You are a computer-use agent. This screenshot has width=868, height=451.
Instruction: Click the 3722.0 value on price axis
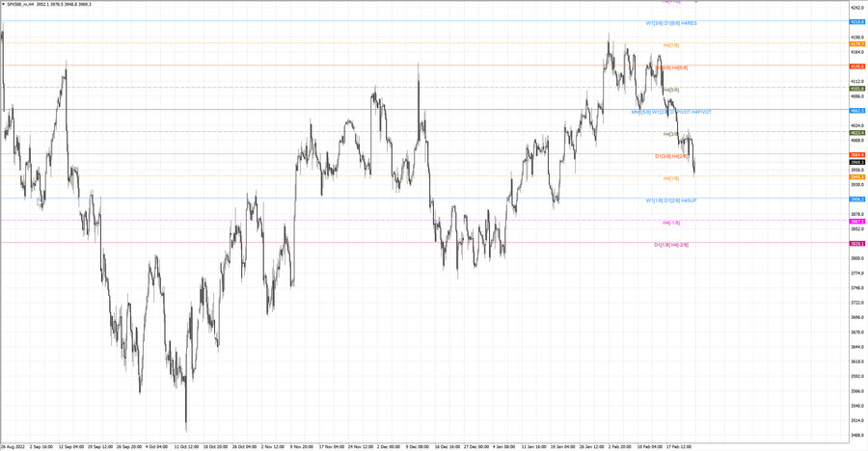tap(857, 303)
